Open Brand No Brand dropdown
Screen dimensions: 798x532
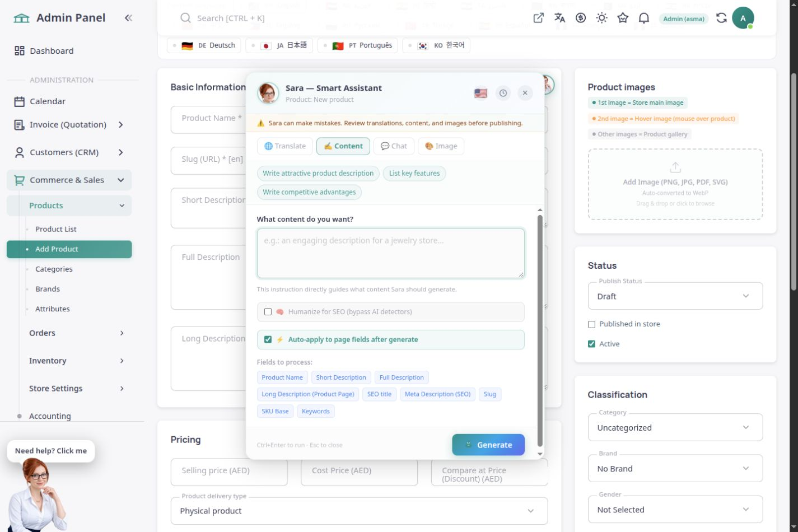pos(675,469)
